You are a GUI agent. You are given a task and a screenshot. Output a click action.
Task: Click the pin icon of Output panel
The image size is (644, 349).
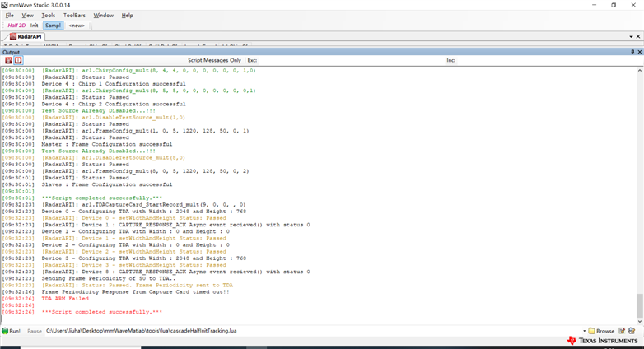point(632,52)
